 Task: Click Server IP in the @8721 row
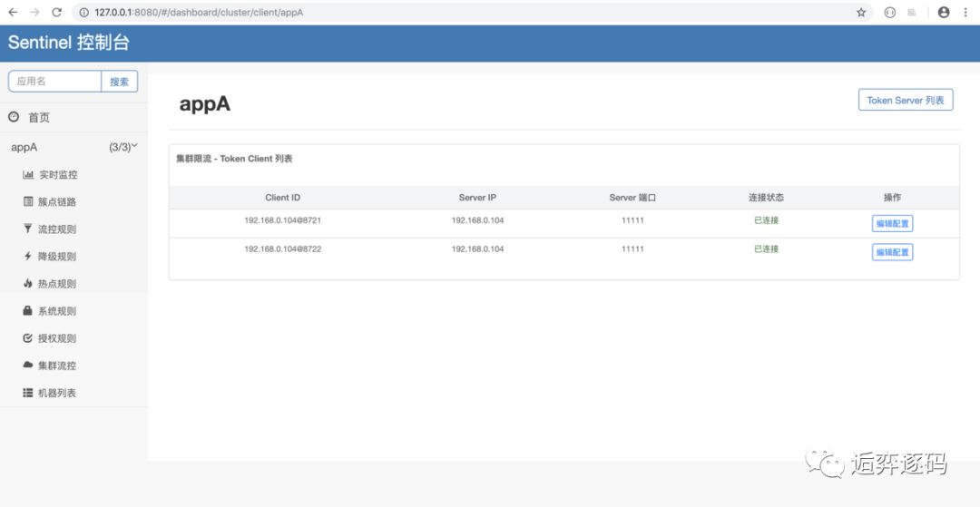[477, 220]
